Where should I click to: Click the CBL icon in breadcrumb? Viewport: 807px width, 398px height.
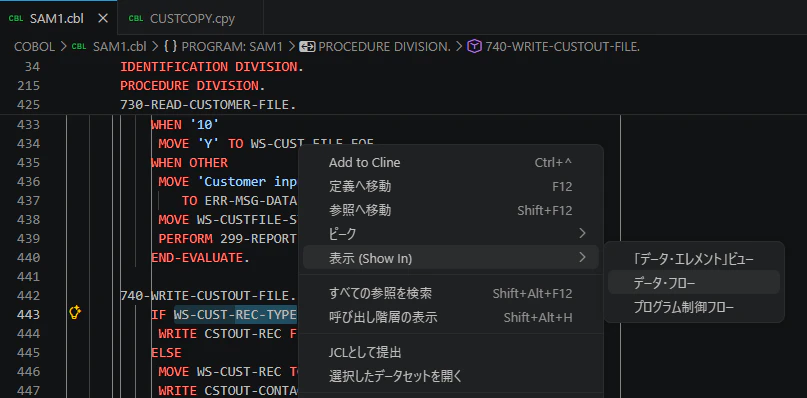[x=79, y=47]
